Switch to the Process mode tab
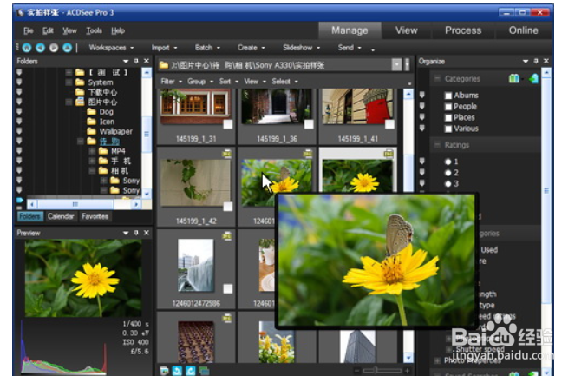 463,30
